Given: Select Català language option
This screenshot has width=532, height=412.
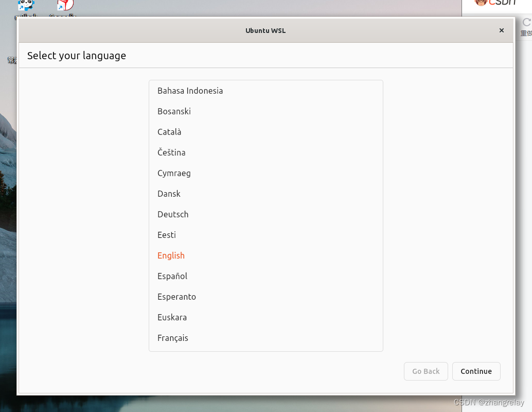Looking at the screenshot, I should pos(265,132).
